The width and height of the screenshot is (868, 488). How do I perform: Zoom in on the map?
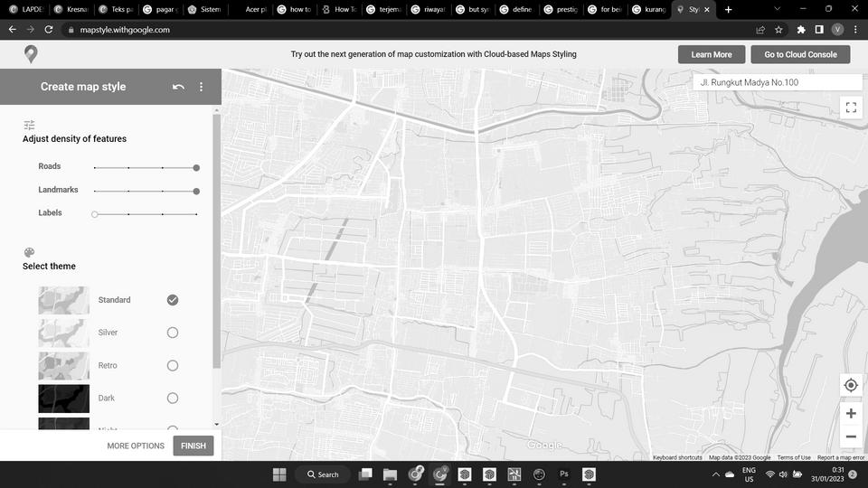[x=851, y=413]
